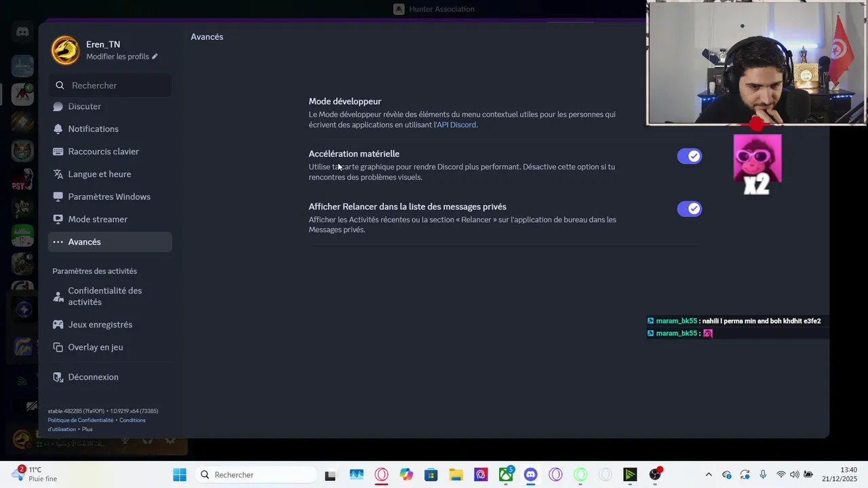The image size is (868, 488).
Task: Click the microphone tray icon
Action: tap(763, 475)
